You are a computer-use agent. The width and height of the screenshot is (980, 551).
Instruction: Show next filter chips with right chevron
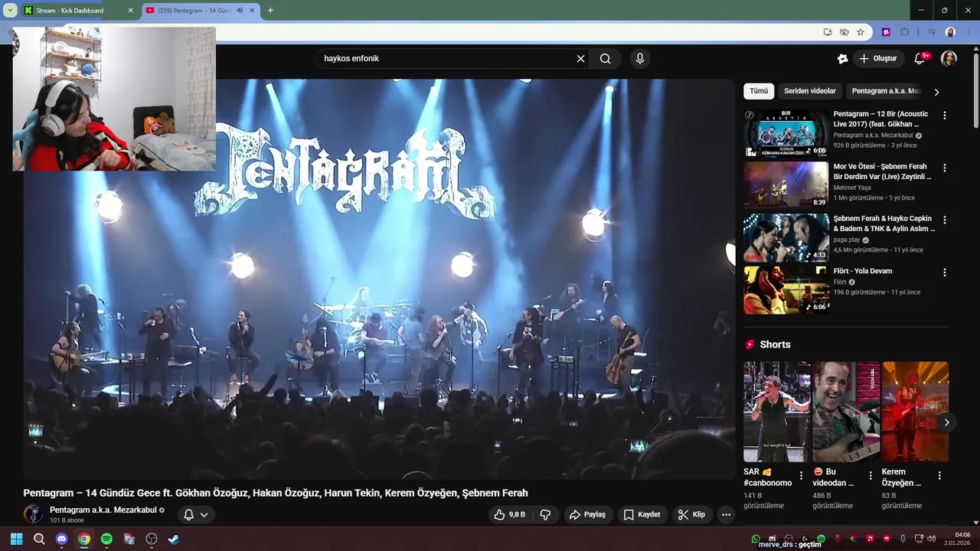tap(936, 92)
